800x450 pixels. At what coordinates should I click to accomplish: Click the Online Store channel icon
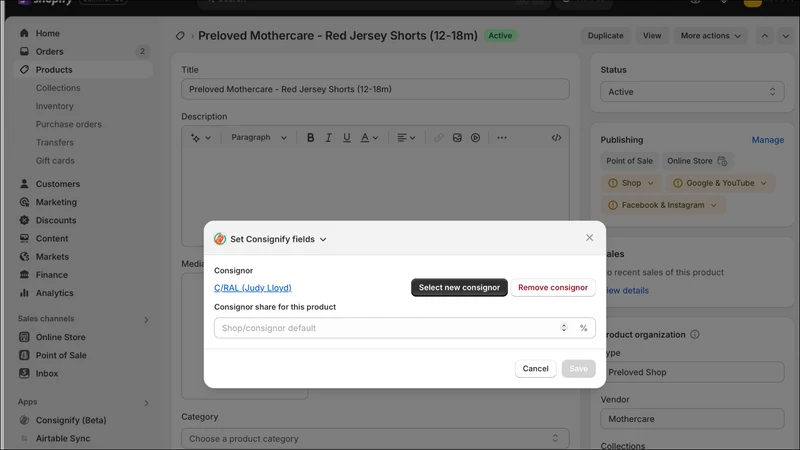(x=24, y=337)
